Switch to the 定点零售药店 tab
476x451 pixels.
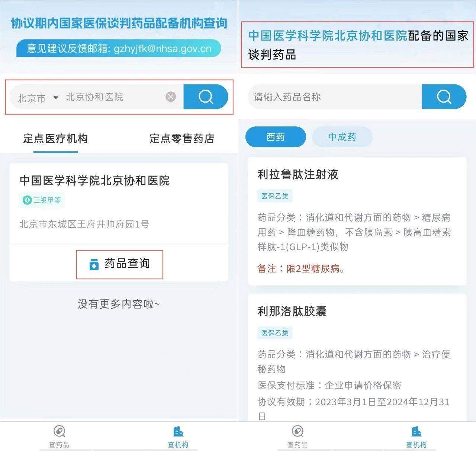(182, 139)
